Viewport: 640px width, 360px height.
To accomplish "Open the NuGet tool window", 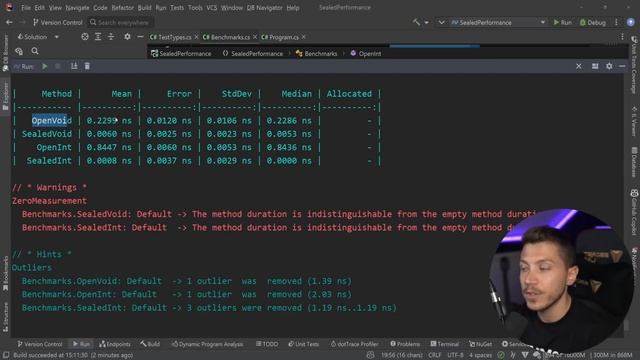I will coord(480,344).
